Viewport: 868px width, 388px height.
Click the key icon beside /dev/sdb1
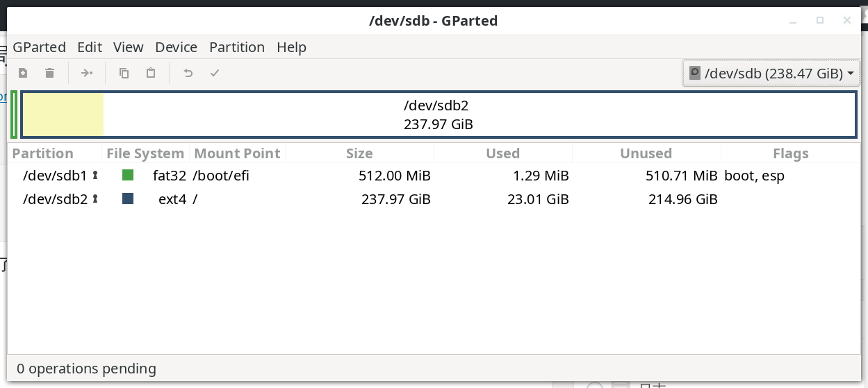pyautogui.click(x=95, y=176)
